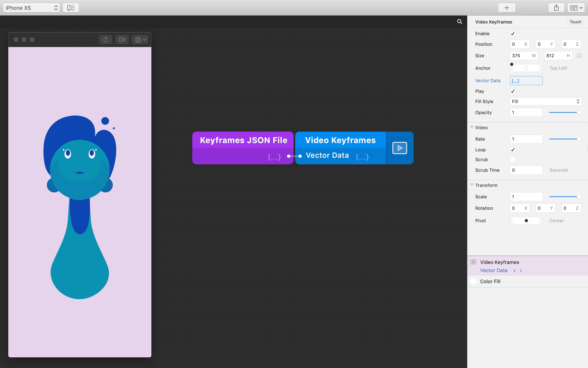Click the braces value beside patch Vector Data

(x=362, y=157)
